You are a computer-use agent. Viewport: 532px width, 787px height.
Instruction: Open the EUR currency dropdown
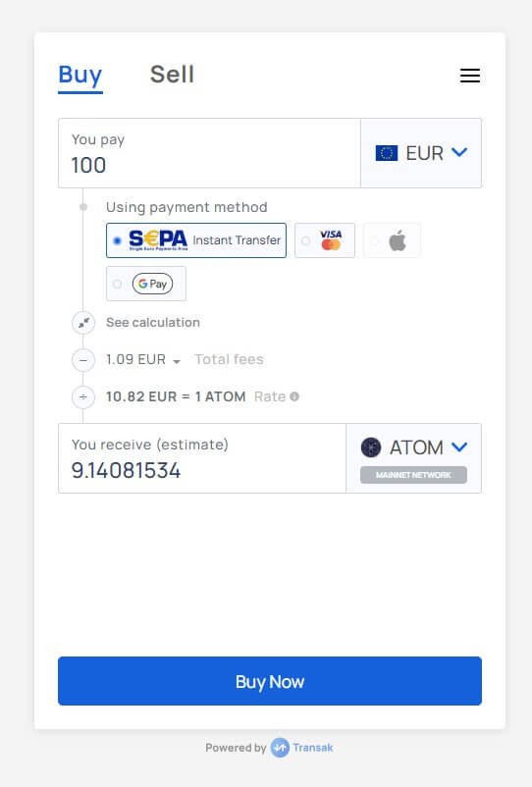coord(421,153)
